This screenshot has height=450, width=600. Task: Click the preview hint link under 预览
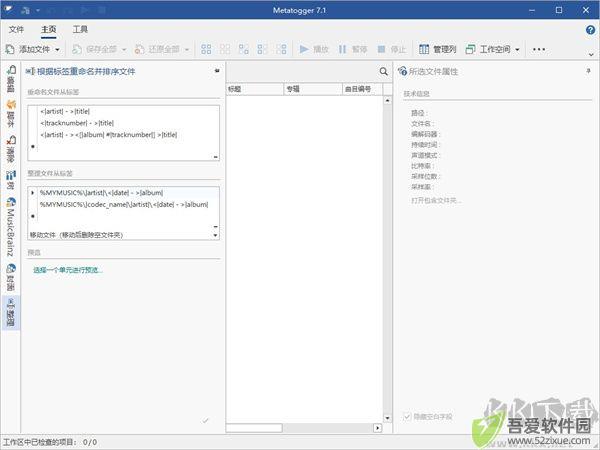click(68, 270)
